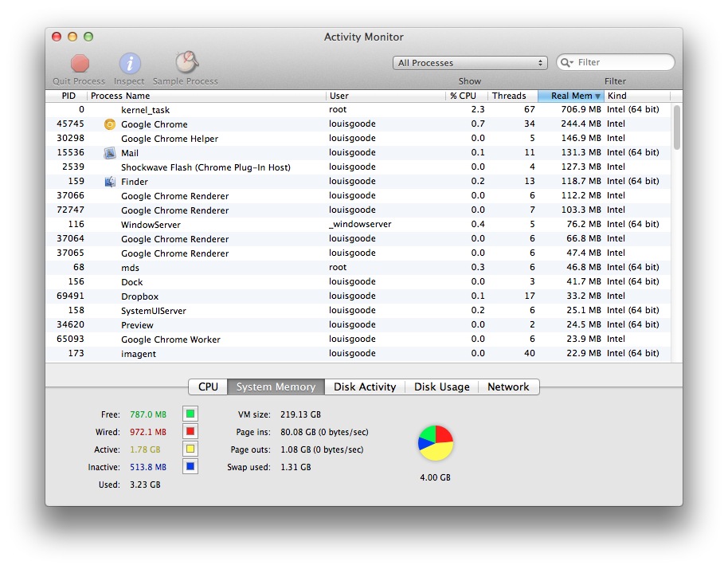Close the Activity Monitor window
This screenshot has width=728, height=569.
coord(57,37)
